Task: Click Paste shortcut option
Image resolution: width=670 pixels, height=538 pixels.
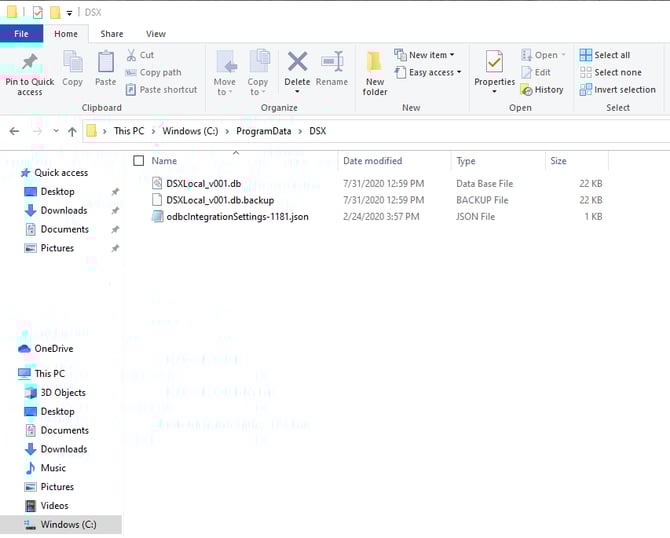Action: pos(162,90)
